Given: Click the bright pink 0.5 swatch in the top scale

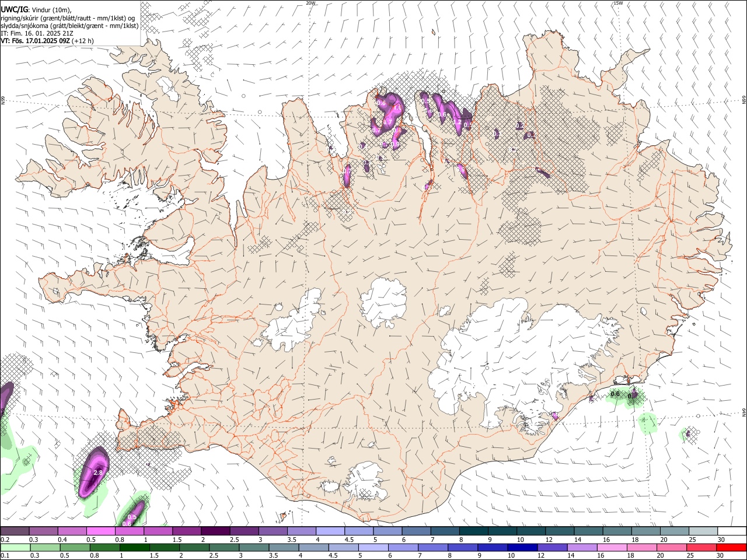Looking at the screenshot, I should click(100, 531).
